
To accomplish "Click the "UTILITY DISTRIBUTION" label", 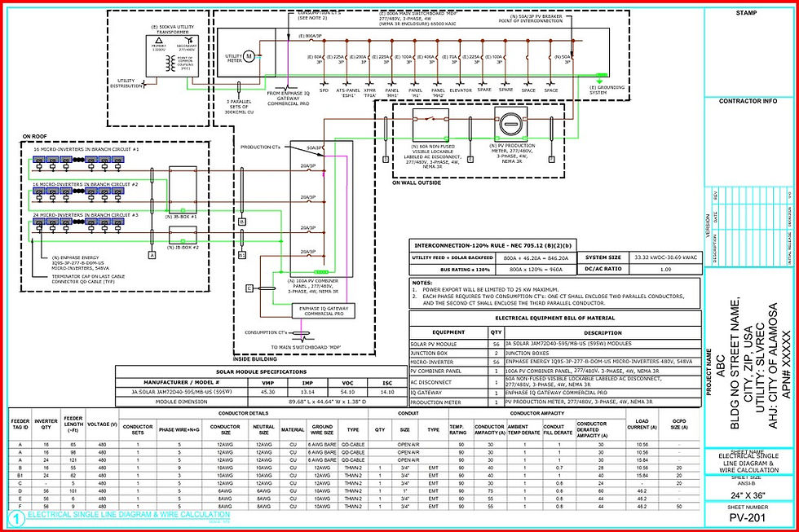I will pos(126,83).
